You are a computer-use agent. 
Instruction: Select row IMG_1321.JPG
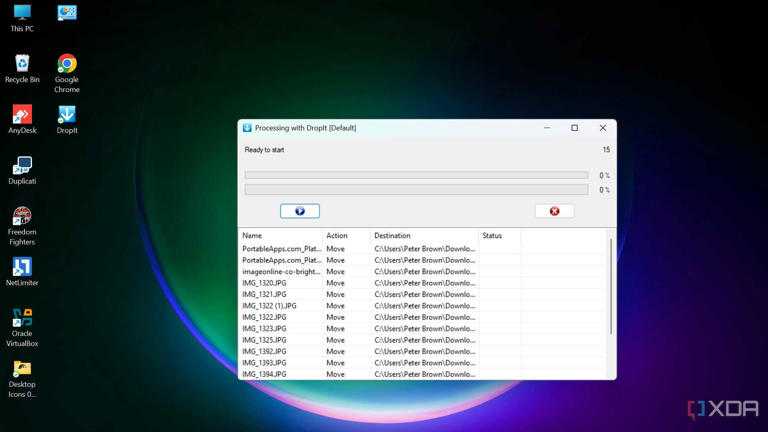(x=423, y=294)
